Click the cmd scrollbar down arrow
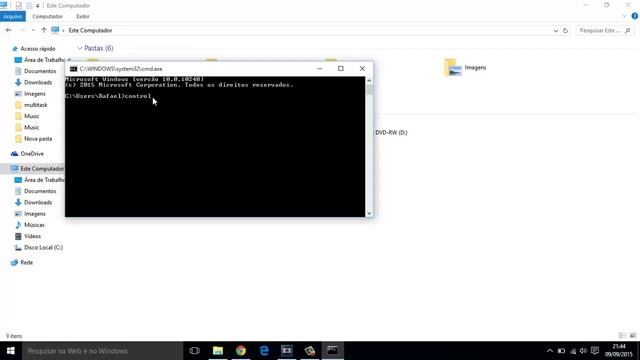The width and height of the screenshot is (640, 360). [x=369, y=213]
